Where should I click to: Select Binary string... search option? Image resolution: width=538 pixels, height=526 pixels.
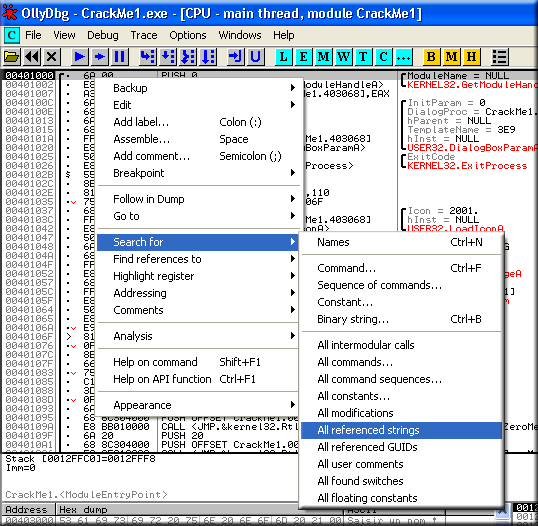[x=401, y=319]
